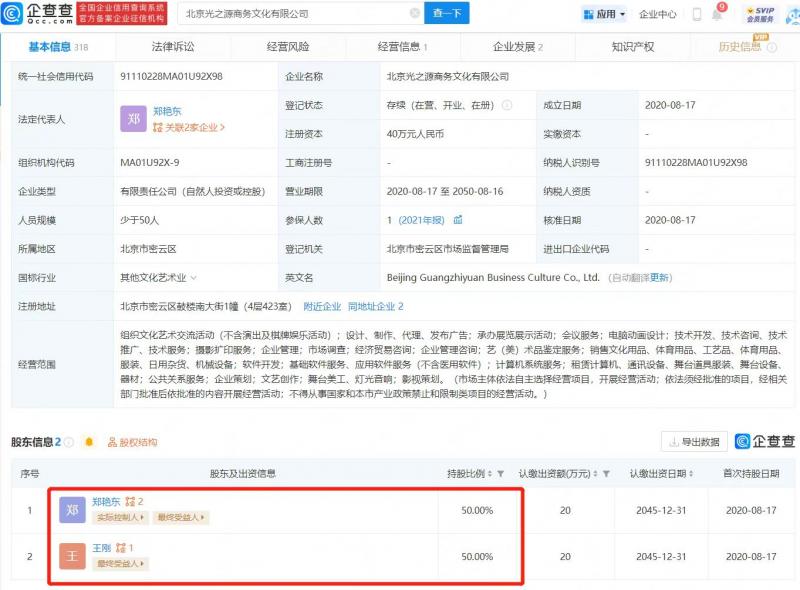
Task: Click 导出数据 export button
Action: (694, 441)
